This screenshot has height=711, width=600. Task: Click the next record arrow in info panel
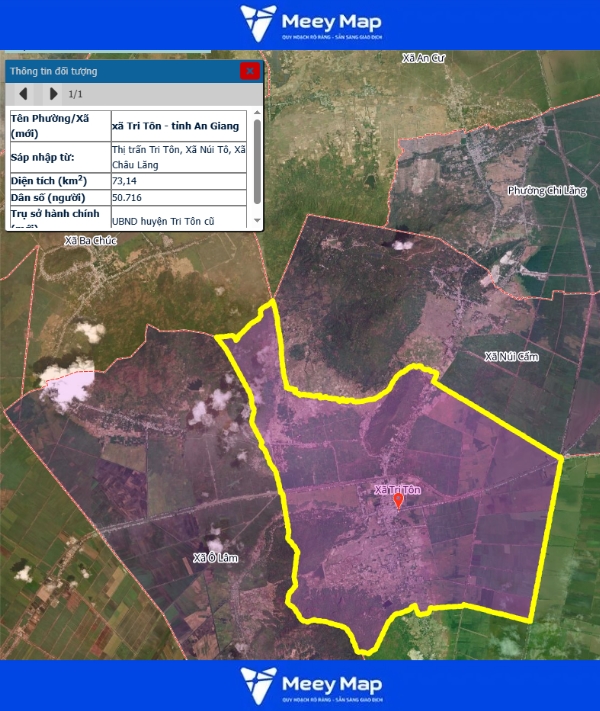click(53, 94)
